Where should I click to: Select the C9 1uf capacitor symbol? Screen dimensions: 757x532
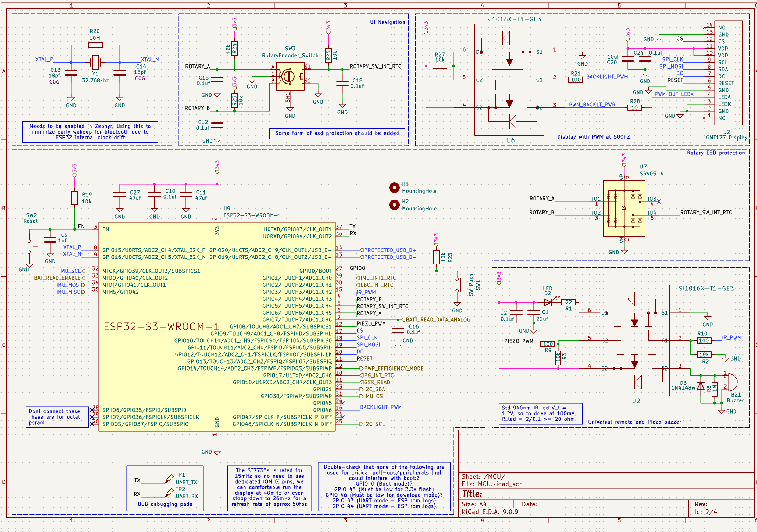pos(50,240)
